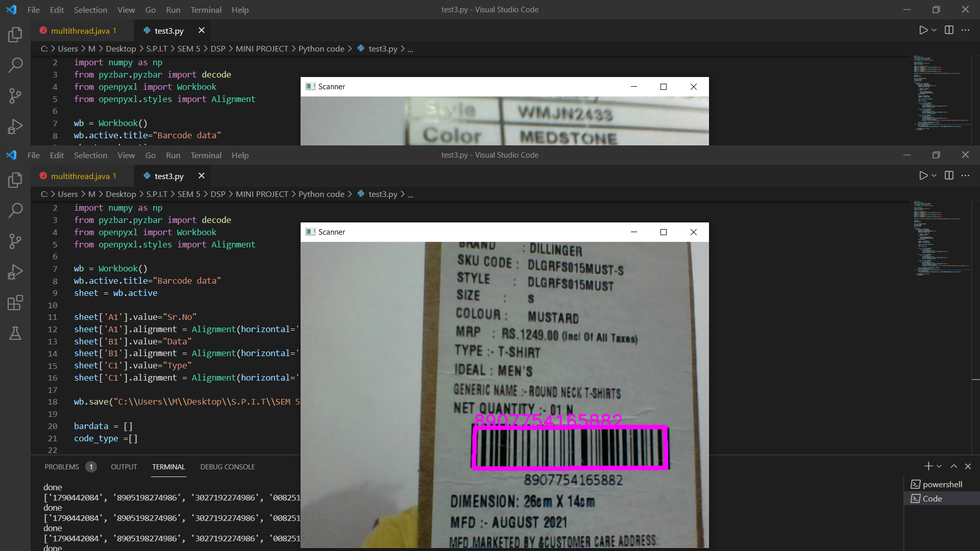Maximize the lower Scanner window
The width and height of the screenshot is (980, 551).
pos(664,232)
